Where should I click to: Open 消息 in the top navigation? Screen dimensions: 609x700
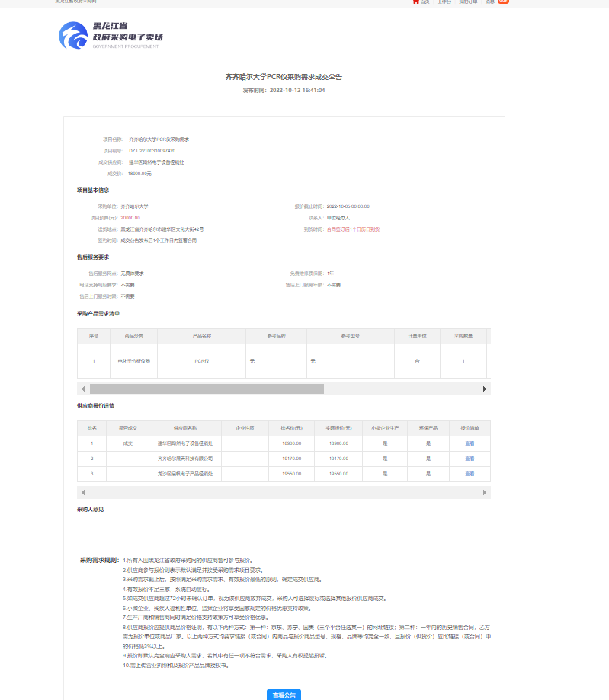coord(490,2)
